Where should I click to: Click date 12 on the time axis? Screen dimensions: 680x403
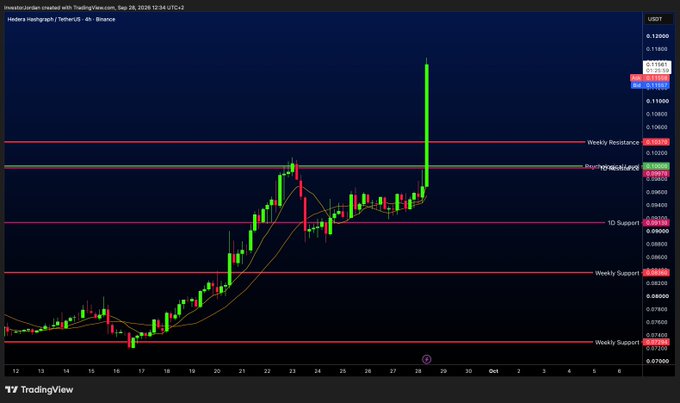(x=16, y=371)
